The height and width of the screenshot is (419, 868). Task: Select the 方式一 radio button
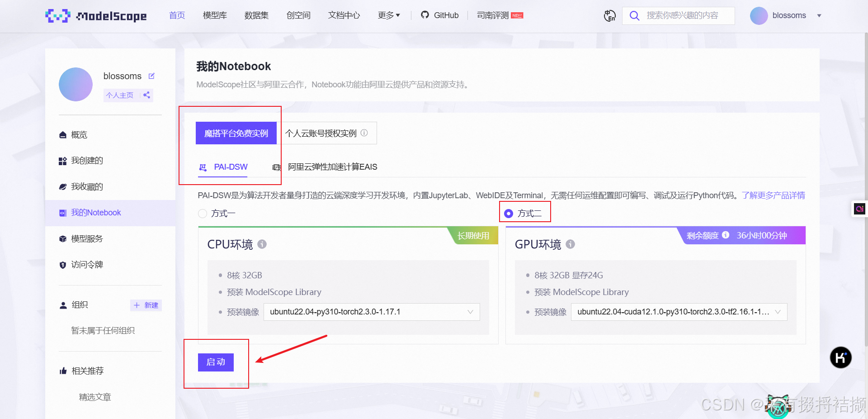[203, 214]
